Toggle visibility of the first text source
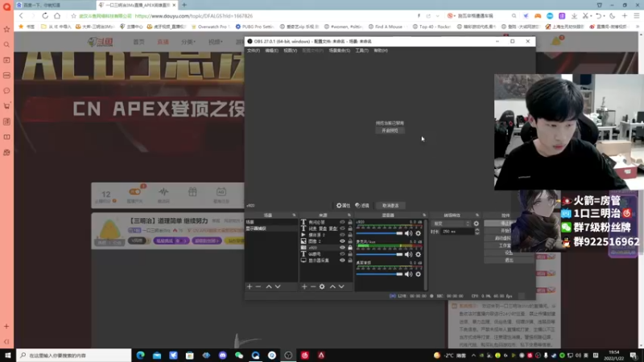Viewport: 644px width, 362px height. [x=342, y=222]
